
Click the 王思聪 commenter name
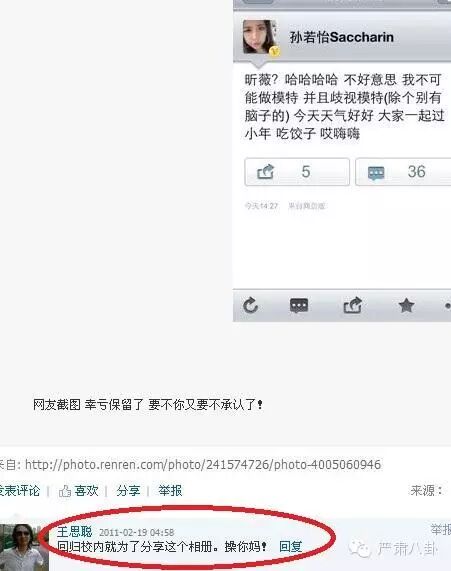(74, 532)
